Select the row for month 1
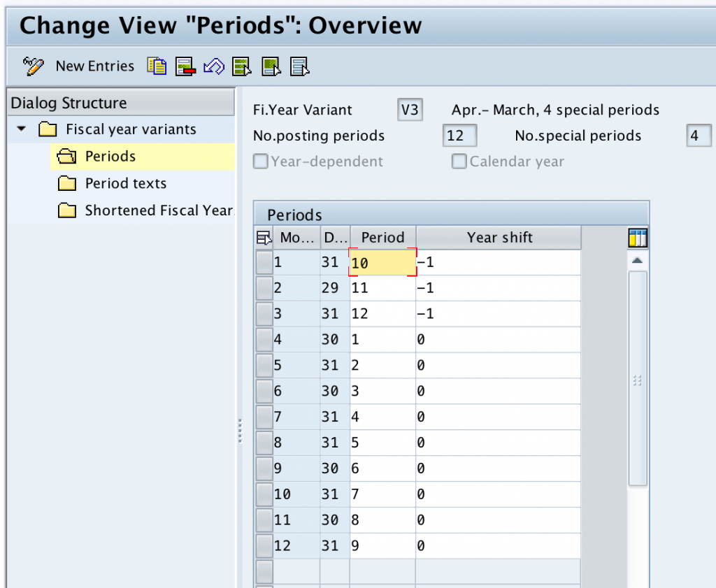 click(264, 262)
